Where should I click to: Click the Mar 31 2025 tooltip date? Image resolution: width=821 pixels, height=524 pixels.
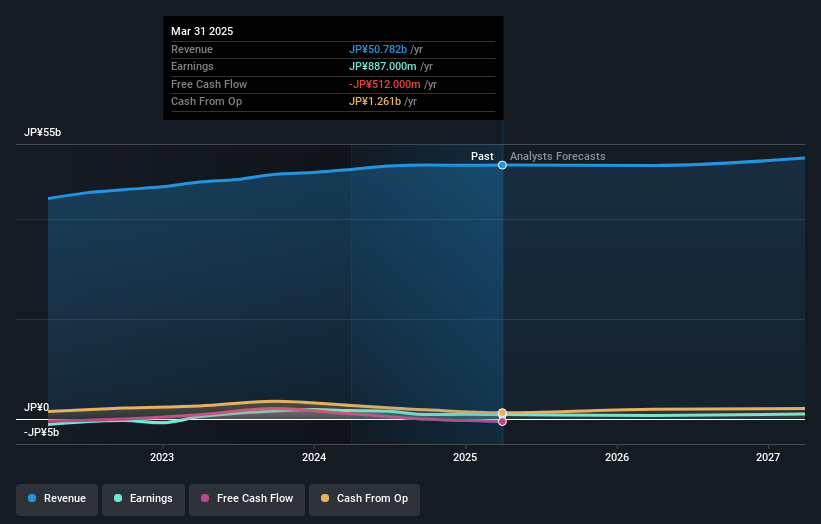coord(202,31)
